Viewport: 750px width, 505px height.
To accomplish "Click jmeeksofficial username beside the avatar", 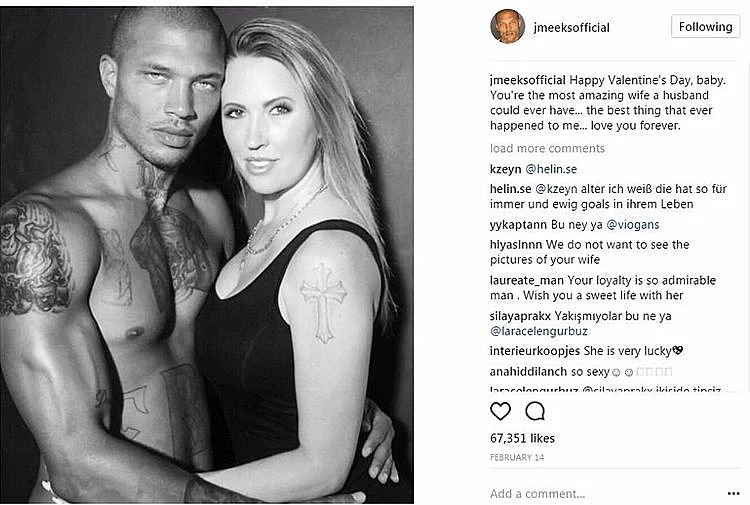I will click(573, 27).
